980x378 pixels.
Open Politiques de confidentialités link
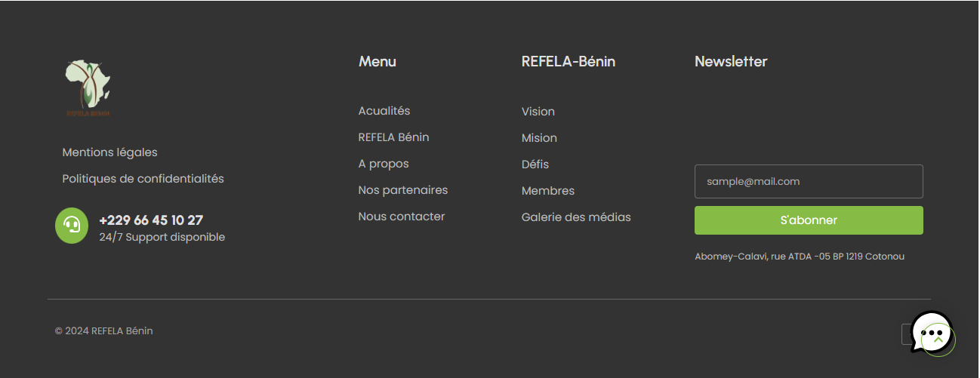point(143,179)
